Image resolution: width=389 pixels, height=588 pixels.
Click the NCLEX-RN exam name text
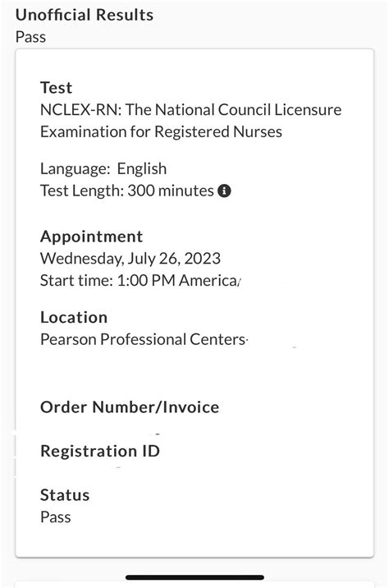coord(190,110)
